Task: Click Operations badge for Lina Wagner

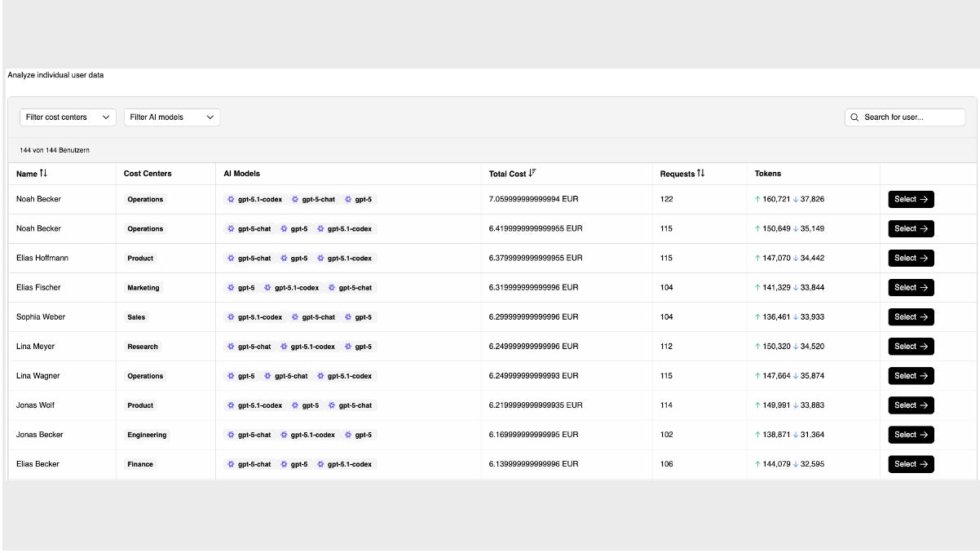Action: (145, 376)
